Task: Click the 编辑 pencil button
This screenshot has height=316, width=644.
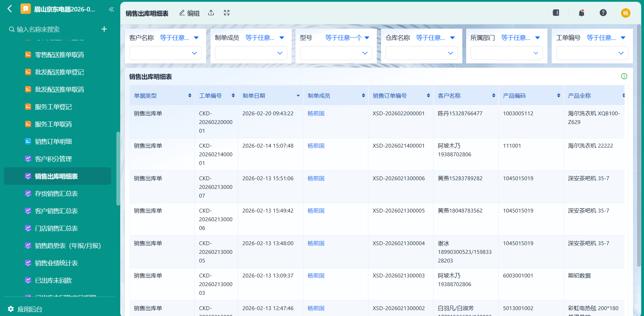Action: coord(189,13)
